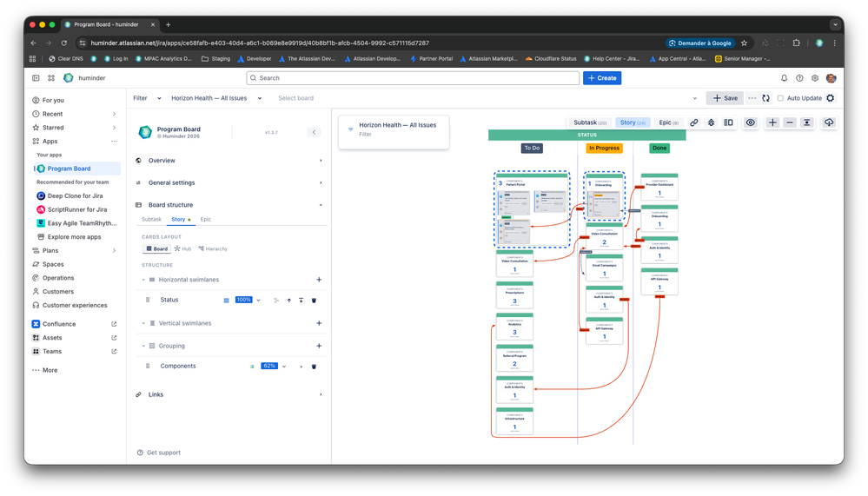Switch to the Epic tab in Board structure
Viewport: 868px width, 496px height.
coord(205,219)
